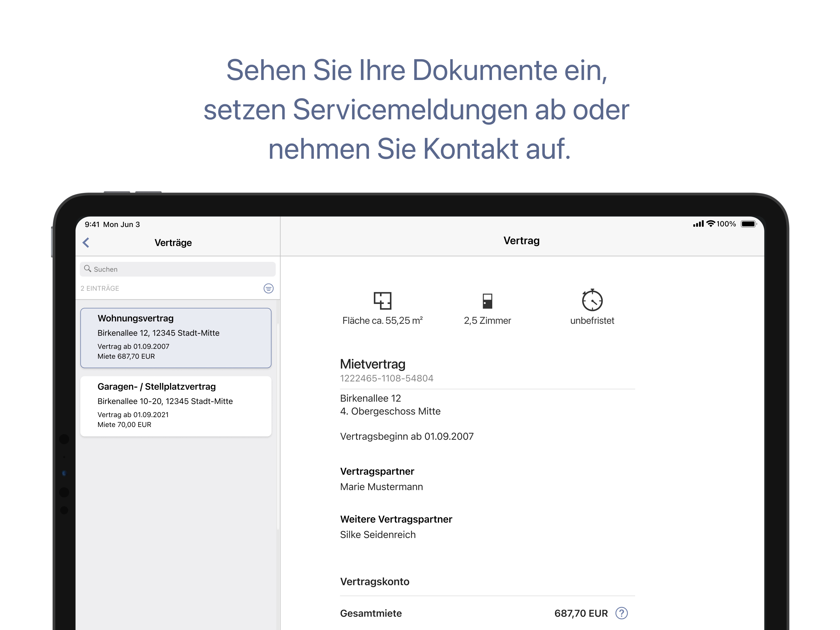Tap the battery icon in status bar
The width and height of the screenshot is (840, 630).
[x=748, y=224]
